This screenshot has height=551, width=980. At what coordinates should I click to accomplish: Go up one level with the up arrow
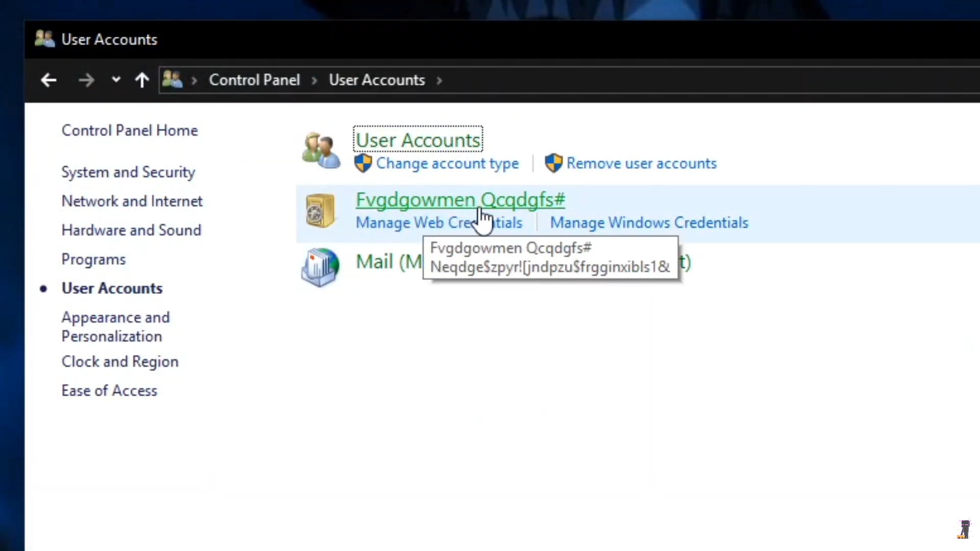[x=142, y=80]
